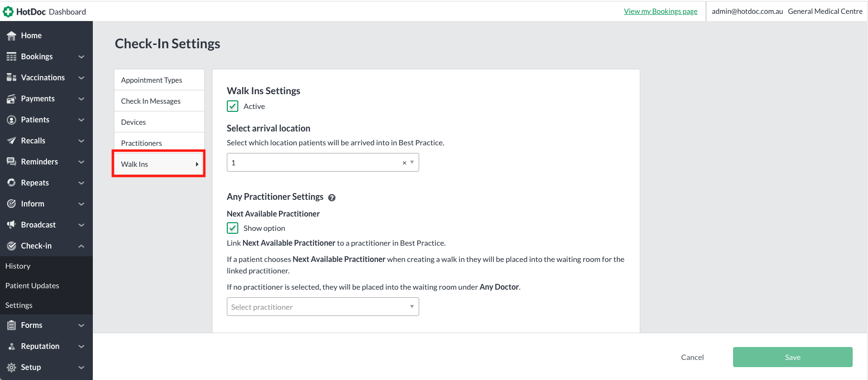Collapse the Check-in menu chevron
Image resolution: width=868 pixels, height=380 pixels.
point(81,246)
